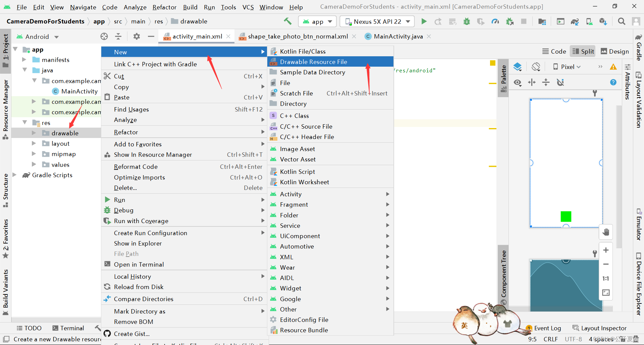The width and height of the screenshot is (644, 345).
Task: Run the app with the green play icon
Action: click(424, 21)
